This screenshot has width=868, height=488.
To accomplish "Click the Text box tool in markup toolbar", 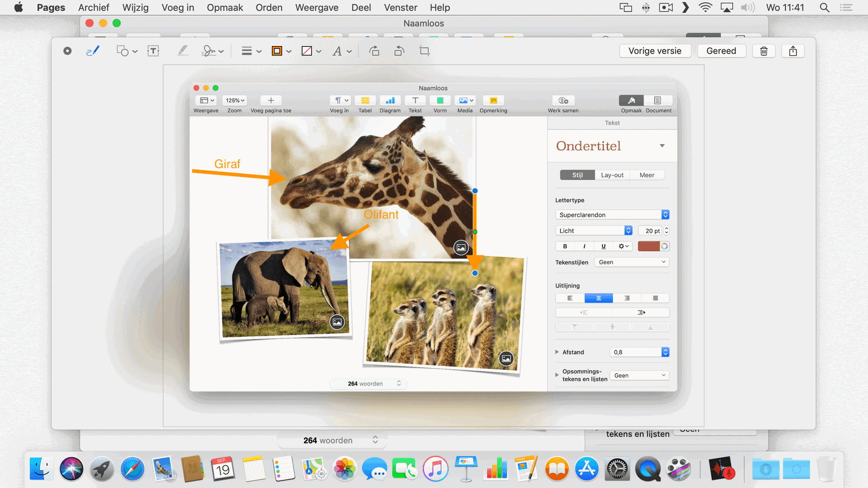I will click(154, 51).
